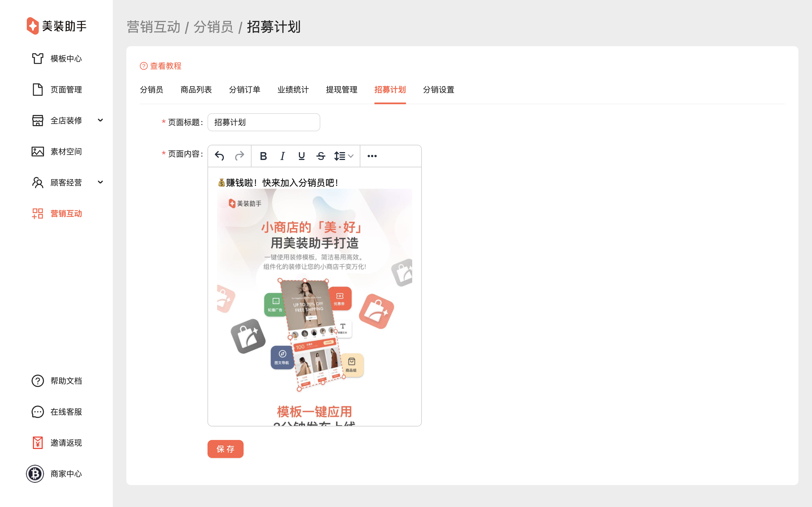Open the line height dropdown
This screenshot has height=507, width=812.
click(344, 156)
